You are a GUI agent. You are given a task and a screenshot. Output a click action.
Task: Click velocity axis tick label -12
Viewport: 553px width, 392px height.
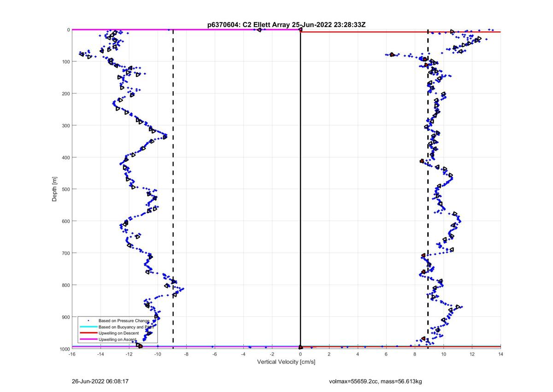[x=129, y=354]
